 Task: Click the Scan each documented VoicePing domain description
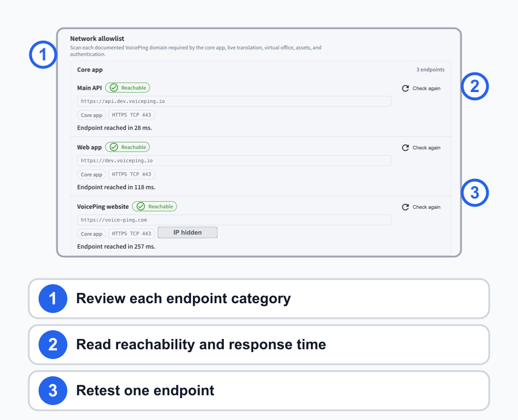click(x=196, y=51)
